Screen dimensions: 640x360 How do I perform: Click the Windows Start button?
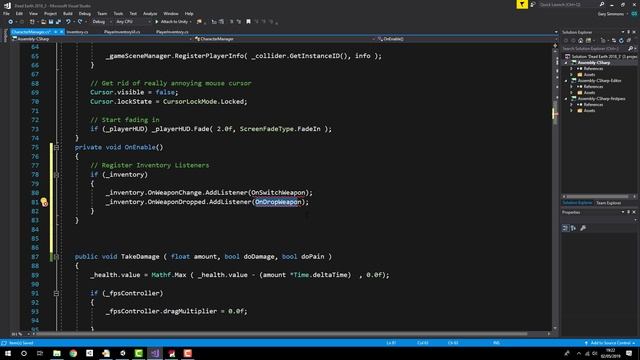(8, 353)
